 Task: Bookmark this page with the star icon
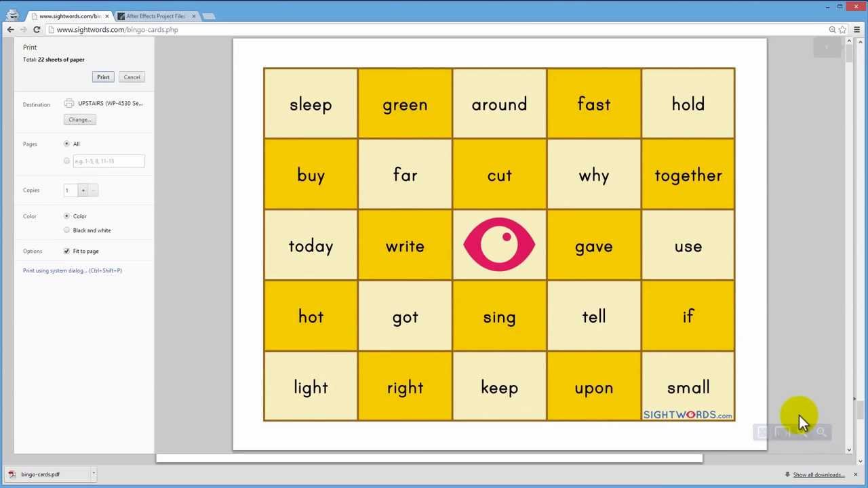click(x=842, y=30)
